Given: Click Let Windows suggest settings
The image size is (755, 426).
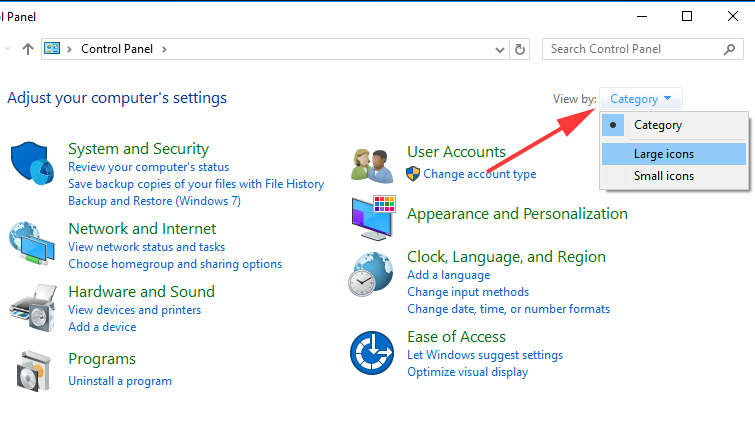Looking at the screenshot, I should [x=485, y=355].
